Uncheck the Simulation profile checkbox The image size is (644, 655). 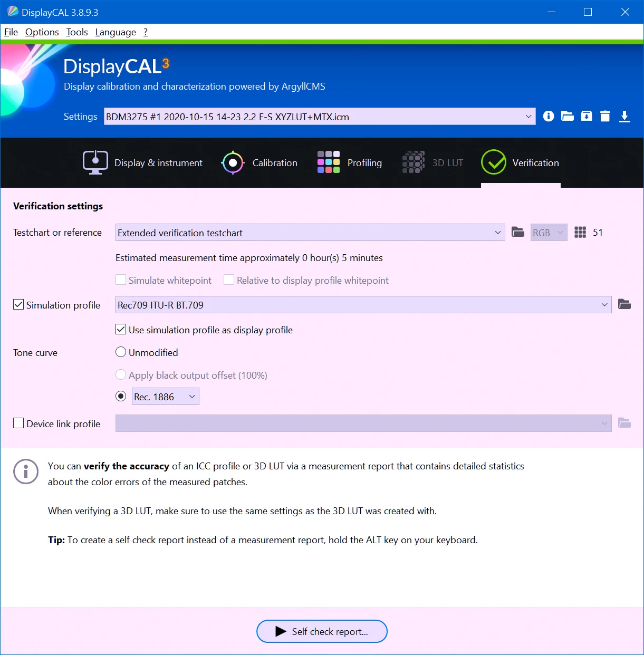pyautogui.click(x=18, y=305)
